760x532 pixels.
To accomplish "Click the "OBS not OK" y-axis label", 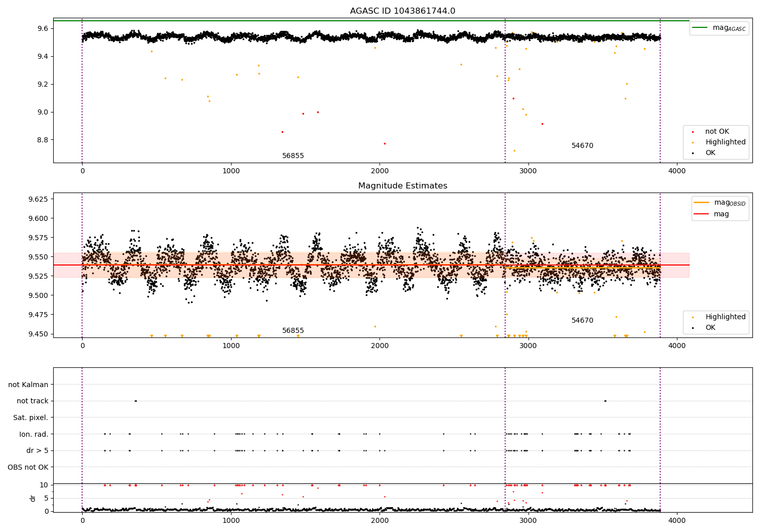I will (28, 468).
